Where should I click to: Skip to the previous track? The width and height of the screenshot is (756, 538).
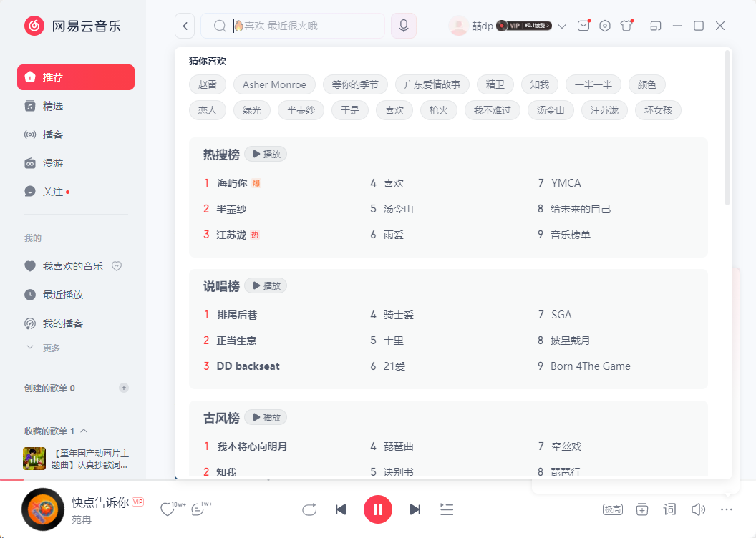341,509
